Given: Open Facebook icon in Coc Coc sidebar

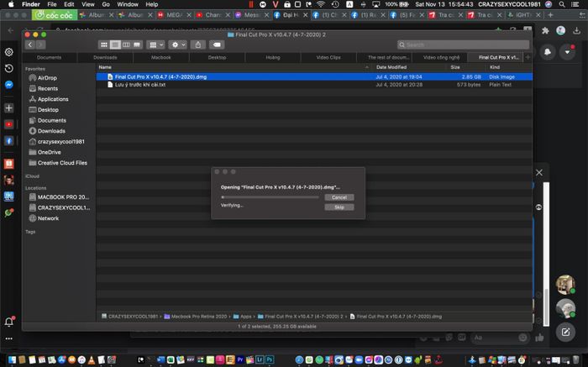Looking at the screenshot, I should pos(9,141).
